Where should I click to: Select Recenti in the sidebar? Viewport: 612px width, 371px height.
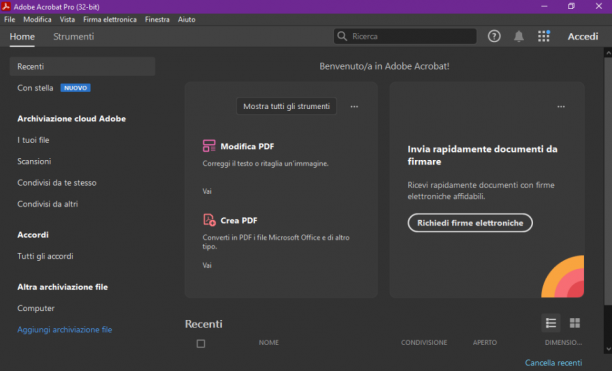tap(82, 66)
